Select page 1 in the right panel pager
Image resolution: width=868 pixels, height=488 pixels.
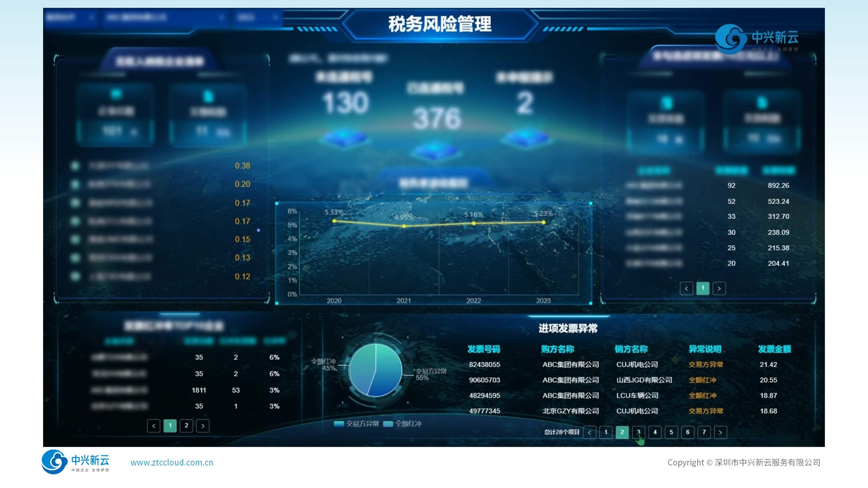(703, 288)
